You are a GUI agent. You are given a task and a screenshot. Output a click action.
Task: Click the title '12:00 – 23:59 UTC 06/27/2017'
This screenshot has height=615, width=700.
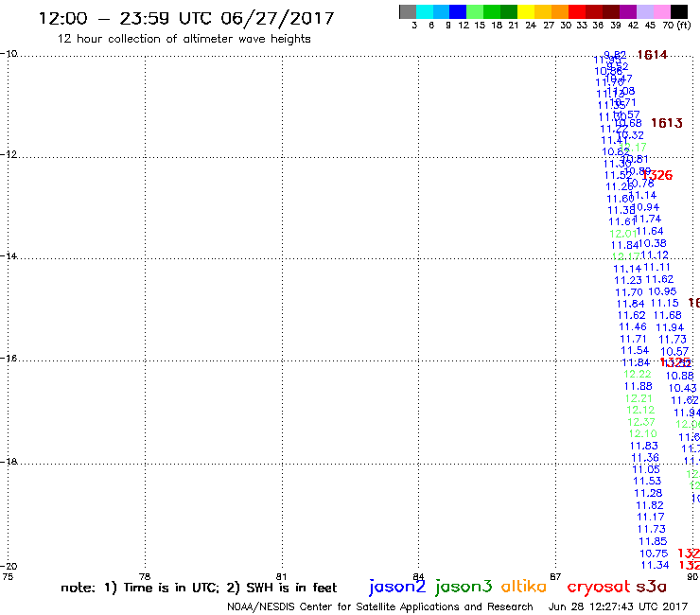click(x=186, y=18)
